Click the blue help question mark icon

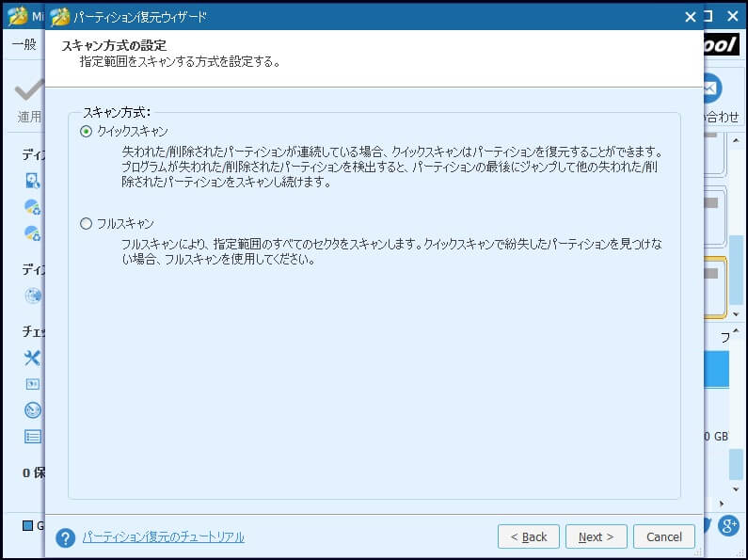tap(65, 537)
